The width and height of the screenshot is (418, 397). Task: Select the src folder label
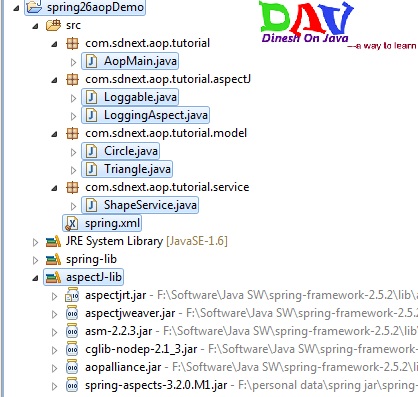(x=73, y=25)
